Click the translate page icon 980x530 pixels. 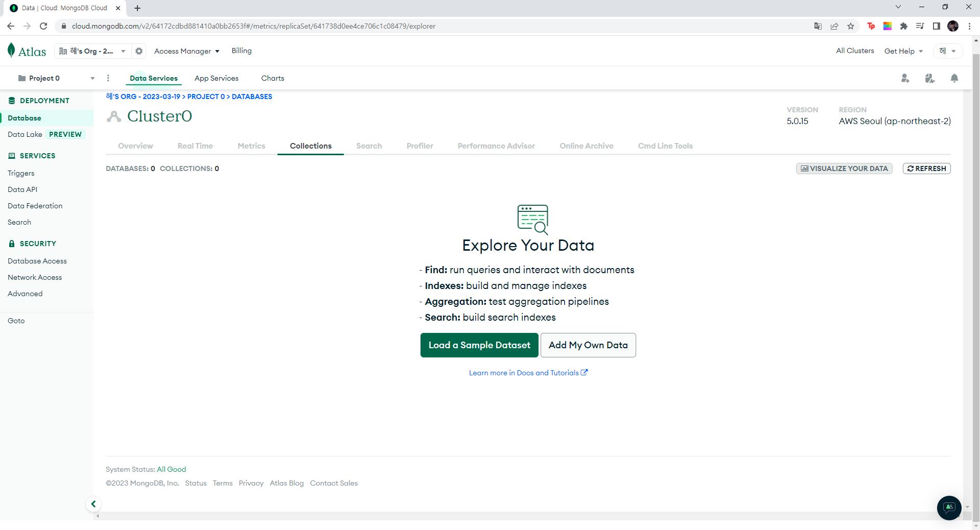pos(818,26)
